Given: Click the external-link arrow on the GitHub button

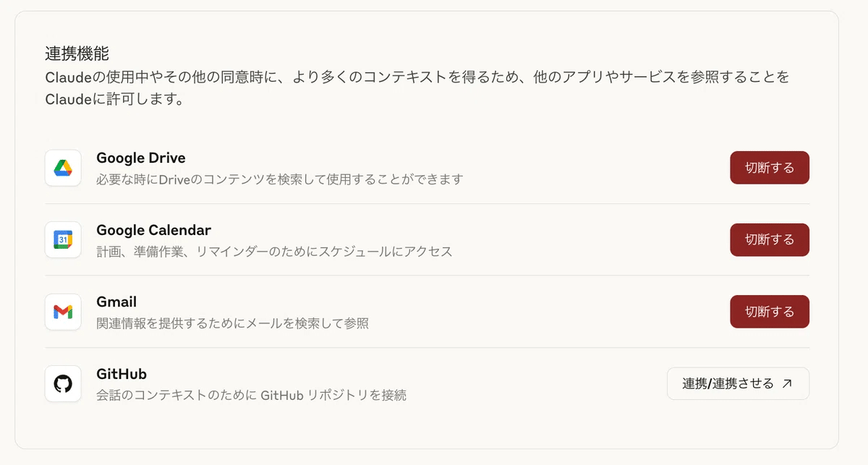Looking at the screenshot, I should click(x=787, y=384).
